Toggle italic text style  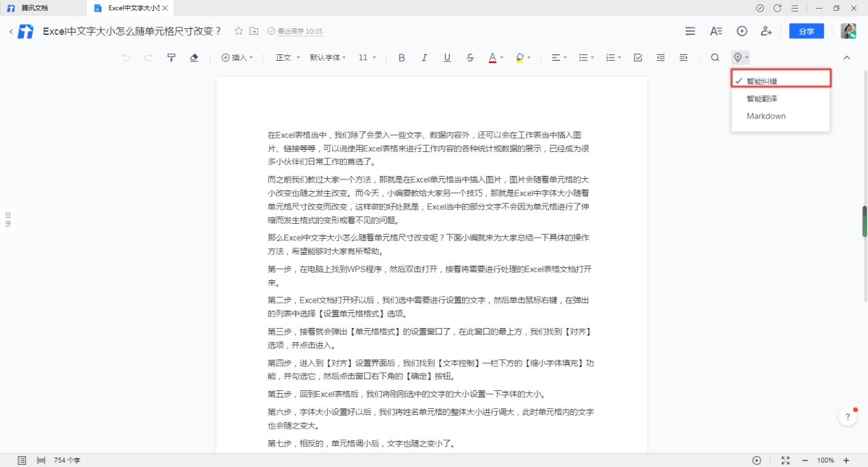[x=424, y=57]
